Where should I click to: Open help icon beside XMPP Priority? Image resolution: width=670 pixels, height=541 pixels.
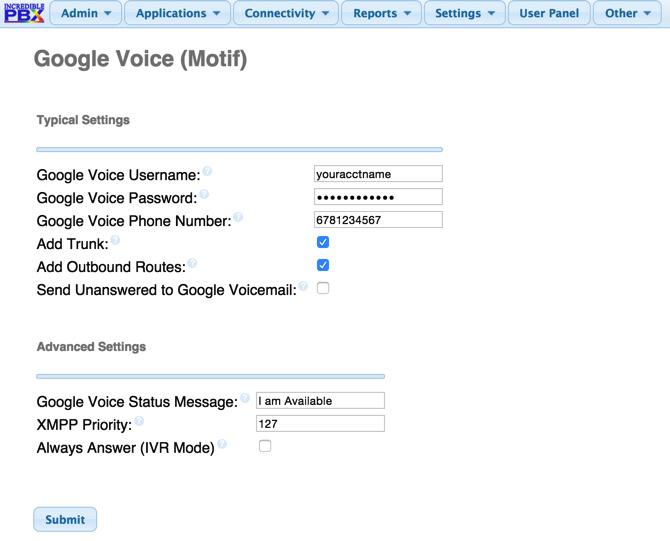[x=139, y=421]
